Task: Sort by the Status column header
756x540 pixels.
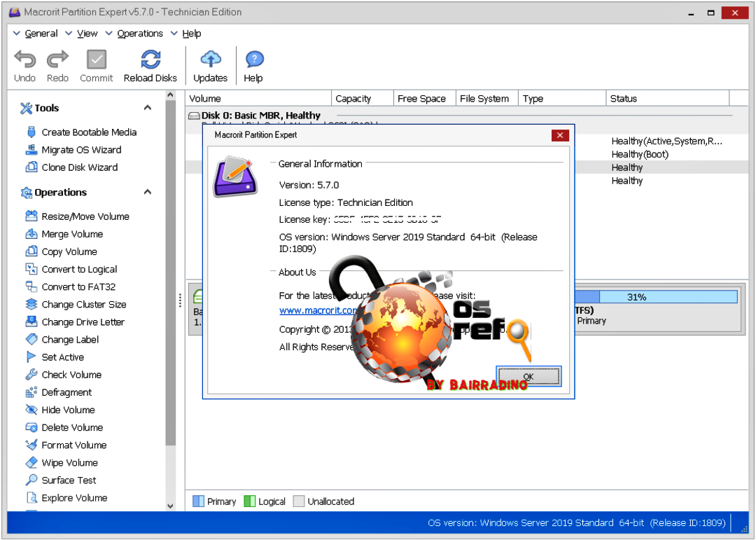Action: point(668,99)
